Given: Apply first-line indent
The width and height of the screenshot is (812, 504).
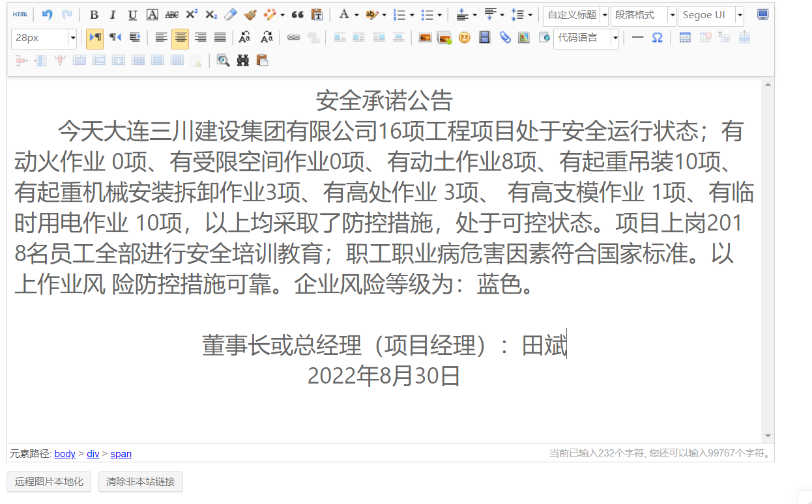Looking at the screenshot, I should (x=135, y=38).
